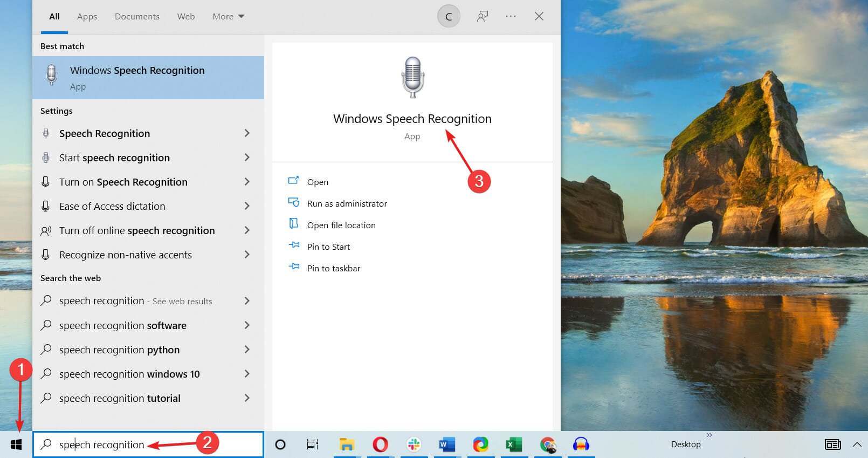Viewport: 868px width, 458px height.
Task: Launch Excel from the taskbar
Action: click(x=514, y=445)
